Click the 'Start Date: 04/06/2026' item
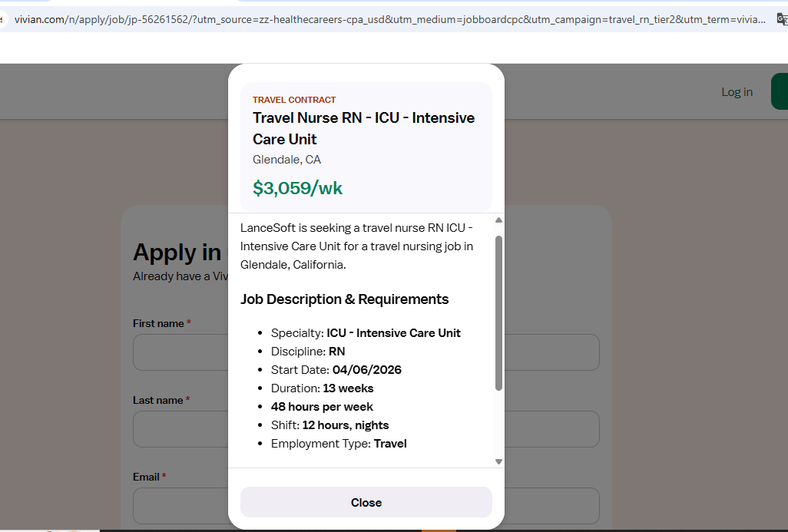The image size is (788, 532). click(336, 370)
